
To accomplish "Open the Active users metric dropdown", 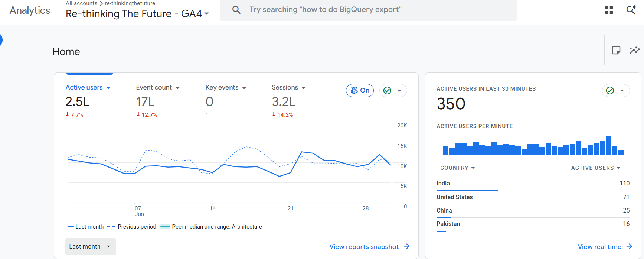I will [88, 87].
